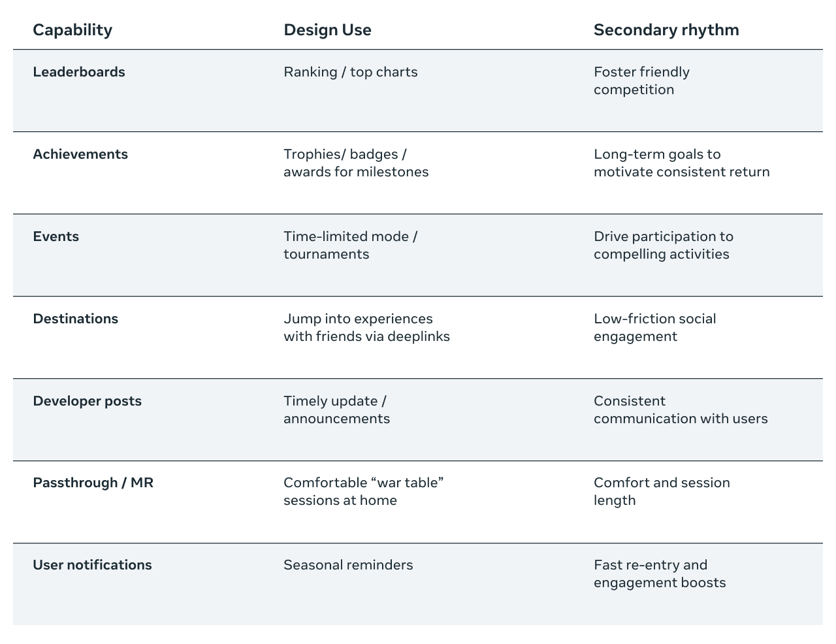Click the Capability column header
Screen dimensions: 836x644
coord(72,30)
